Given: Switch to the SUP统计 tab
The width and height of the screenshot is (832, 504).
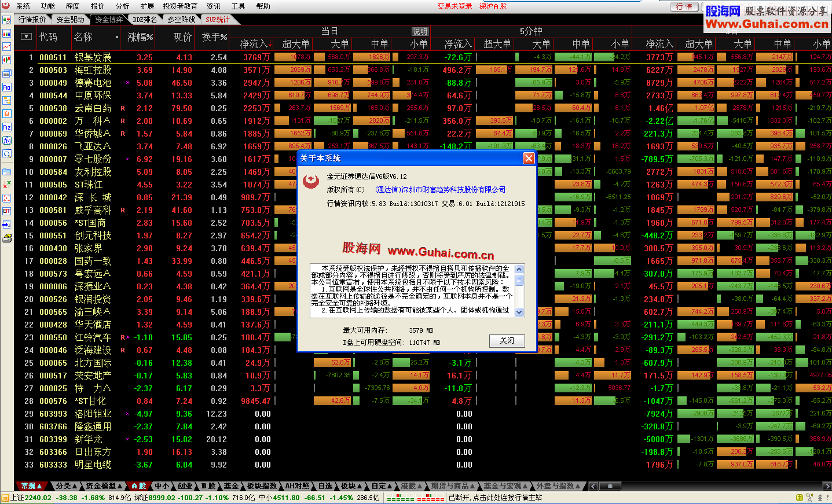Looking at the screenshot, I should 218,20.
